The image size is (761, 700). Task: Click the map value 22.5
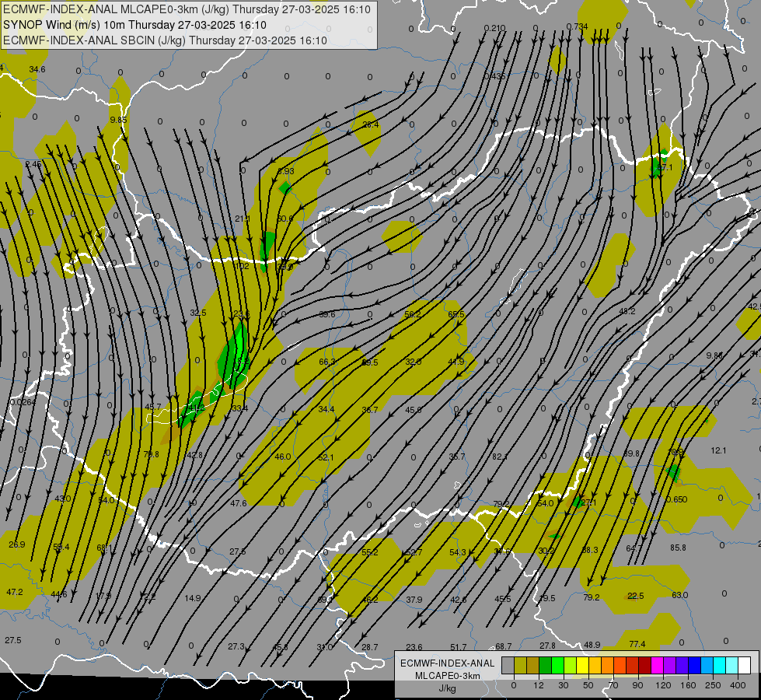pos(635,596)
